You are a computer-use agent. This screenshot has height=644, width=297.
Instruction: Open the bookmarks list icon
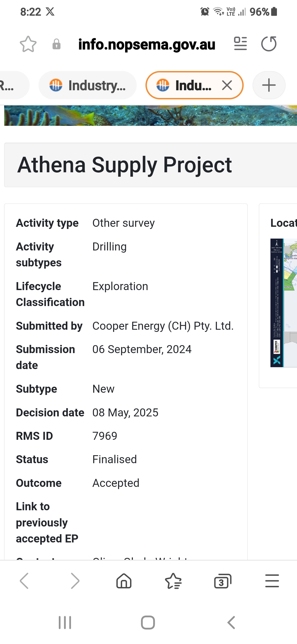coord(173,581)
